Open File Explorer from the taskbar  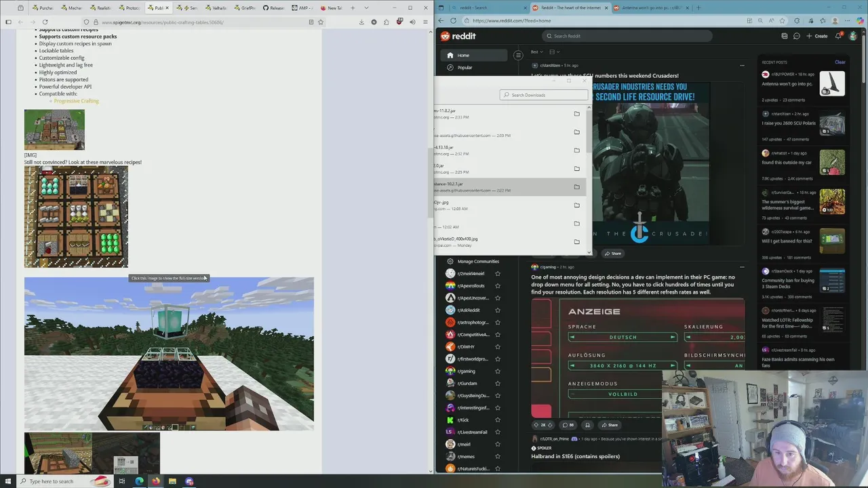172,481
